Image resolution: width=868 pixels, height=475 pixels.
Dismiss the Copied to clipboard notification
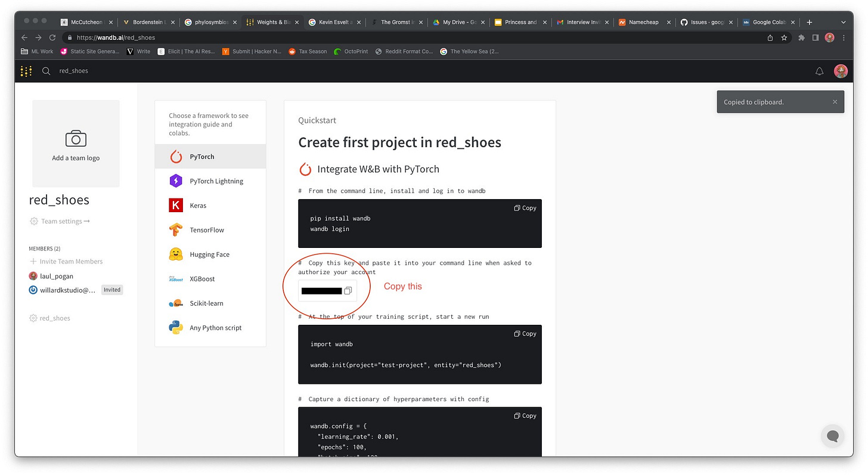pos(835,102)
